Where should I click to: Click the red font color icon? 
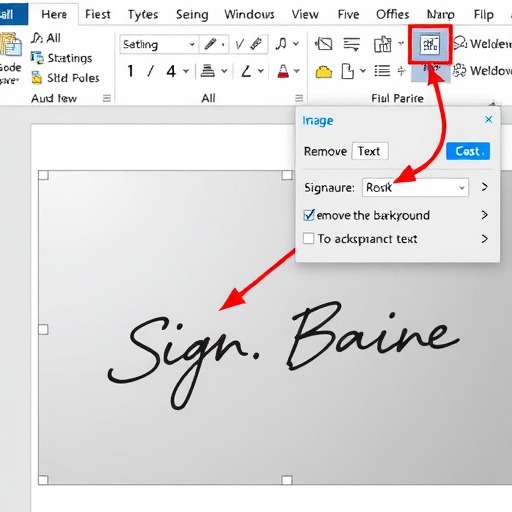click(283, 71)
